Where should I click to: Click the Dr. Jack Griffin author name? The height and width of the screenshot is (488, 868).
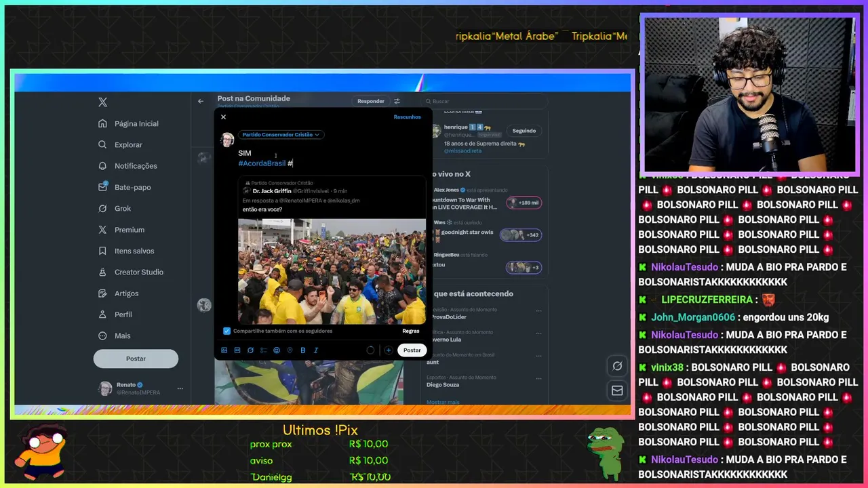tap(272, 191)
